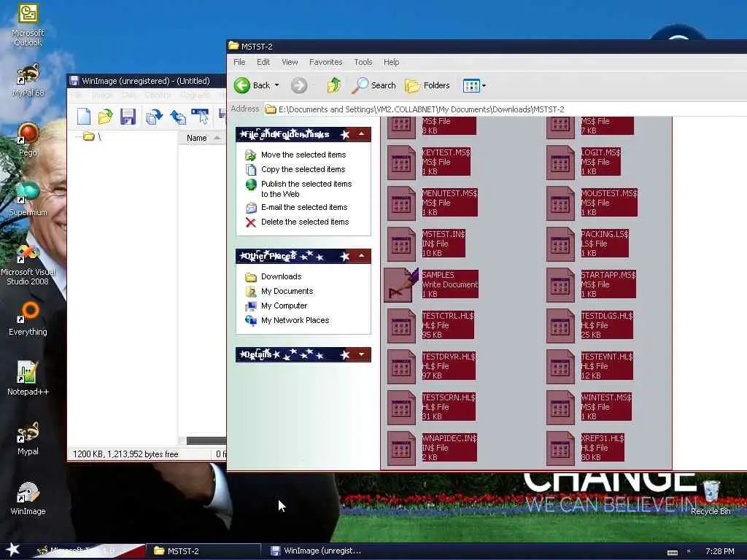The width and height of the screenshot is (747, 560).
Task: Click Delete the selected items
Action: (x=305, y=222)
